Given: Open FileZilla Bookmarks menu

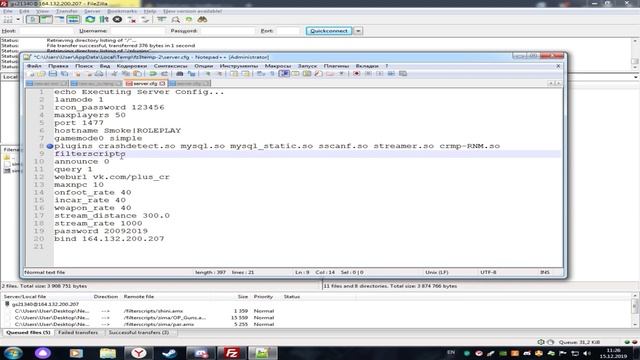Looking at the screenshot, I should [x=122, y=11].
